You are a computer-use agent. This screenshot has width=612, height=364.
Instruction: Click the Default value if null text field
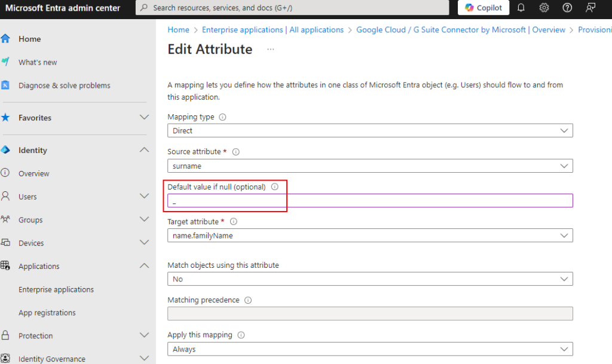pyautogui.click(x=370, y=201)
